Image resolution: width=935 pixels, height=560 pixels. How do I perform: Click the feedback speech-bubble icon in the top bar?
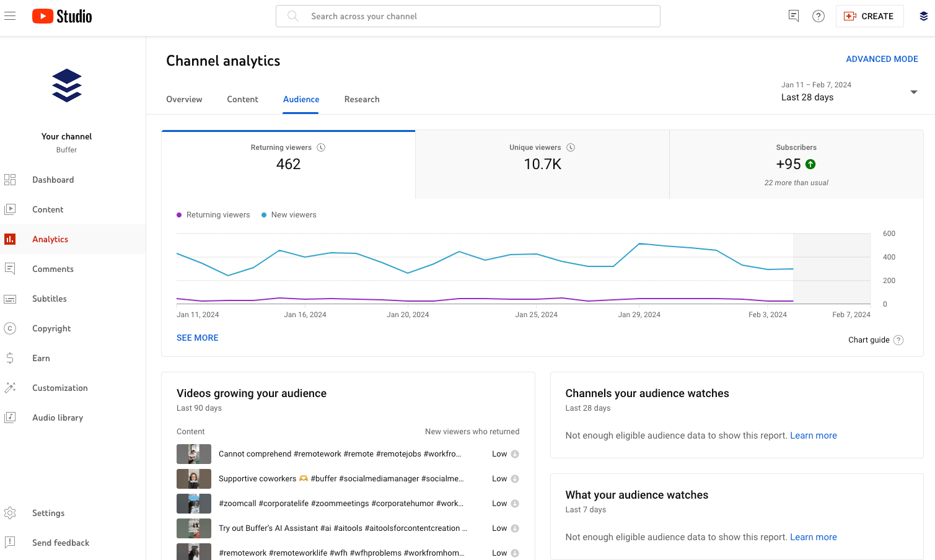pos(793,15)
